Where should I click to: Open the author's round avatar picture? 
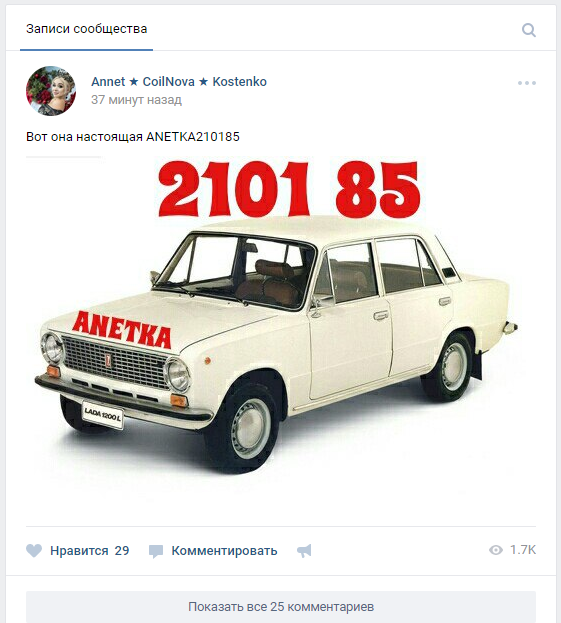pos(51,91)
